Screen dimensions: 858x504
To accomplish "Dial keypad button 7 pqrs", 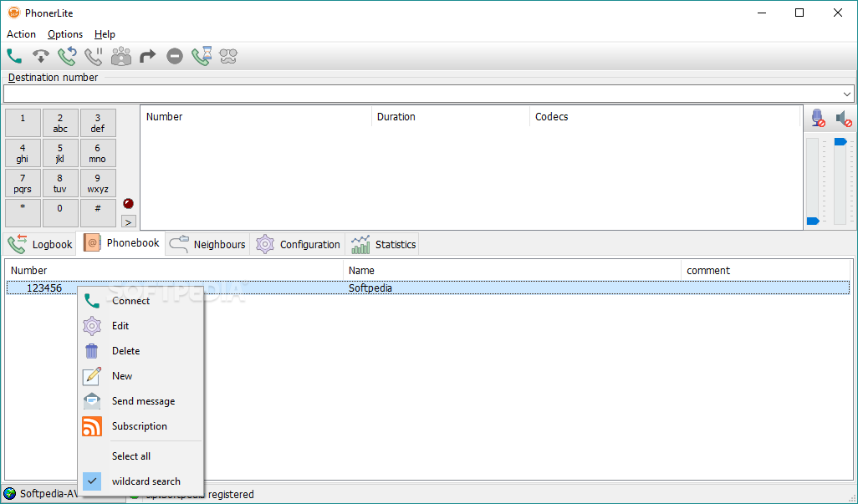I will pos(23,183).
